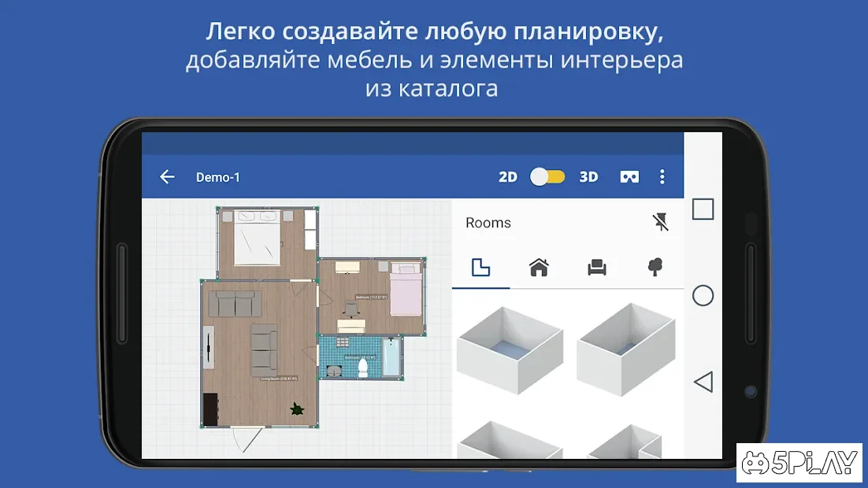Image resolution: width=868 pixels, height=488 pixels.
Task: Pick the bottom-left room shape thumbnail
Action: click(x=510, y=441)
